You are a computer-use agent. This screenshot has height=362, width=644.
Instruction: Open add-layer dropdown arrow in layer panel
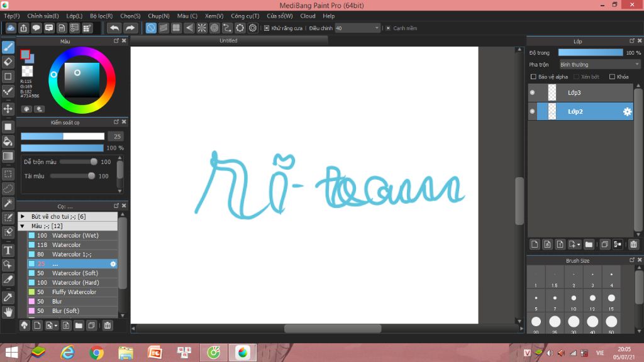click(x=579, y=244)
